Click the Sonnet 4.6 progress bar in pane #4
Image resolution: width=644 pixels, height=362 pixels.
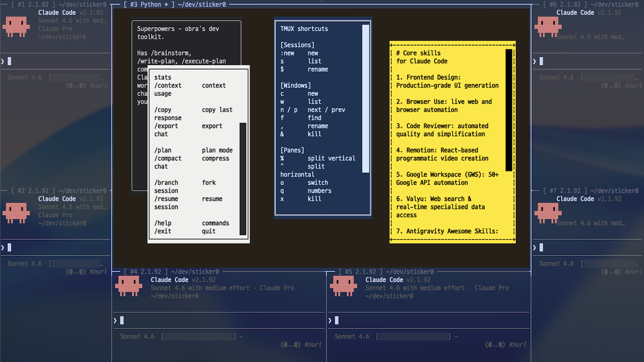pos(198,336)
